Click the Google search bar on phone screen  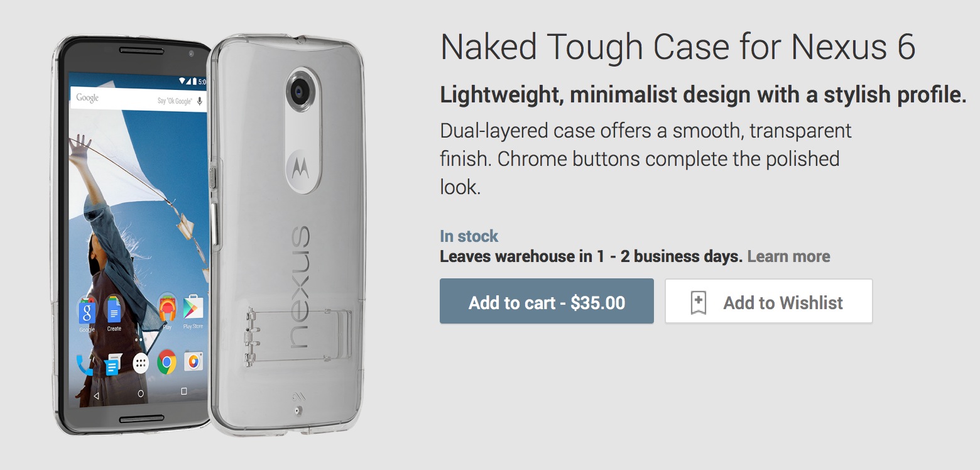coord(139,100)
